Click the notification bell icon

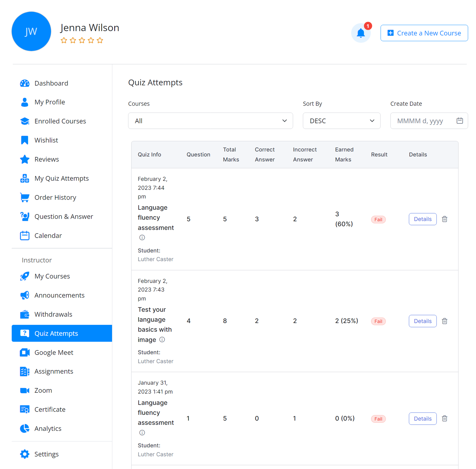360,33
